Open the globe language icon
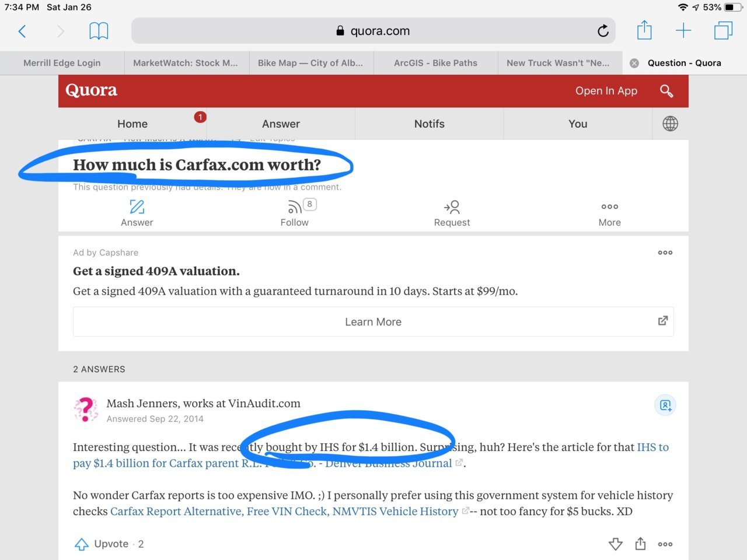The height and width of the screenshot is (560, 747). tap(671, 124)
